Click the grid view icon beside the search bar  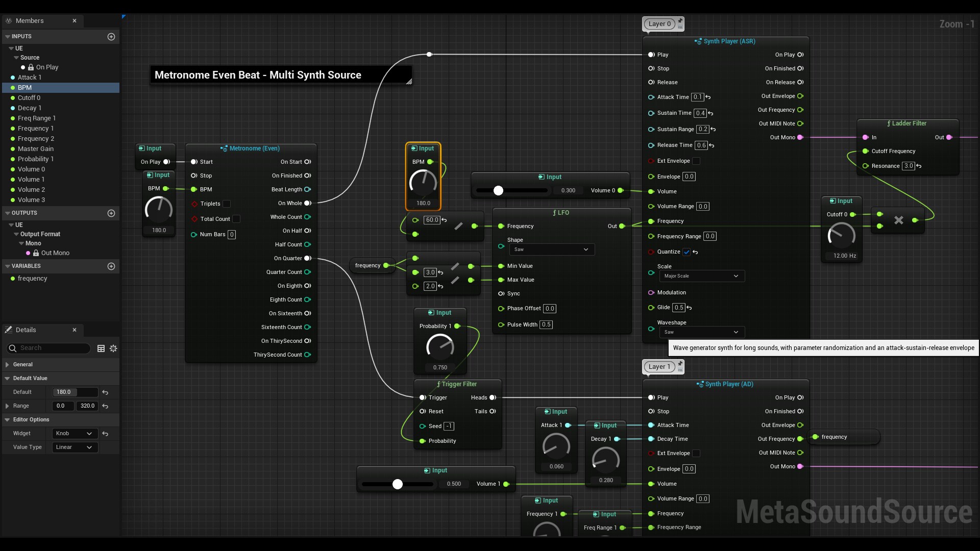(101, 348)
